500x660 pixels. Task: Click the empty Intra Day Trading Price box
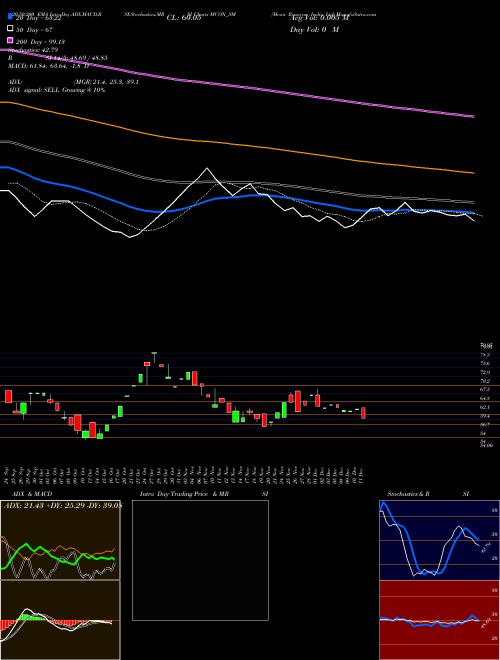(x=200, y=560)
